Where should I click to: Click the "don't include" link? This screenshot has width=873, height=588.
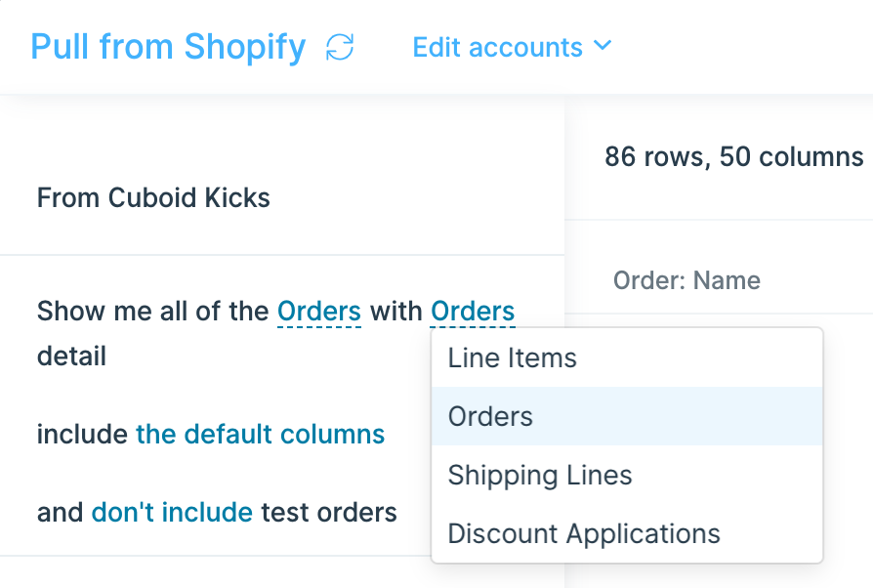pos(172,512)
